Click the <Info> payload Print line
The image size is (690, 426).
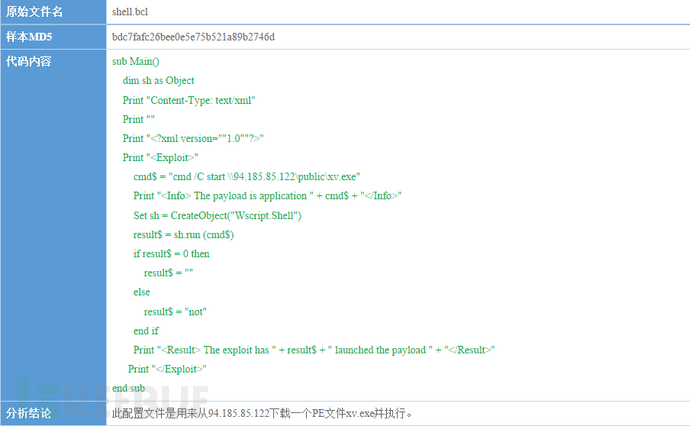point(268,196)
